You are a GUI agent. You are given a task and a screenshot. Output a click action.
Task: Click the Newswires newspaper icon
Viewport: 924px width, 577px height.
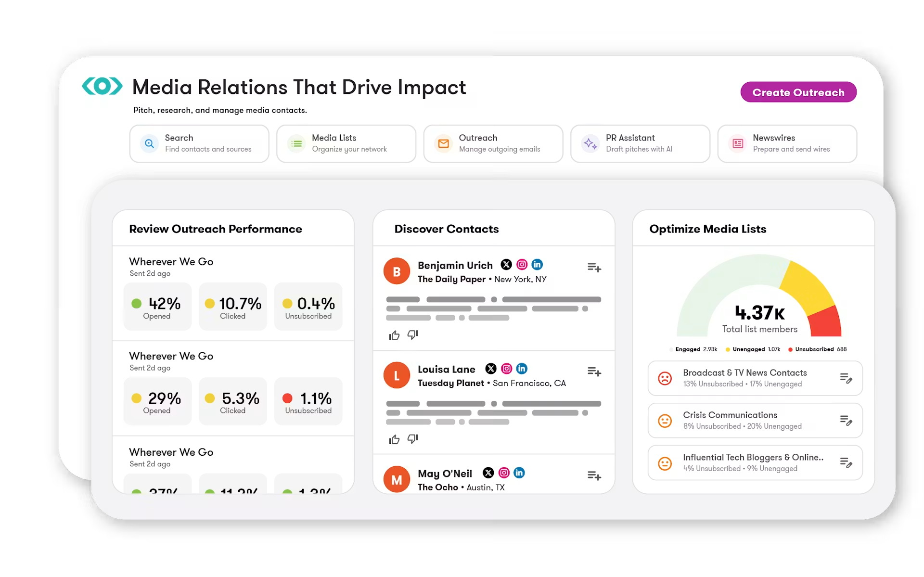[738, 143]
